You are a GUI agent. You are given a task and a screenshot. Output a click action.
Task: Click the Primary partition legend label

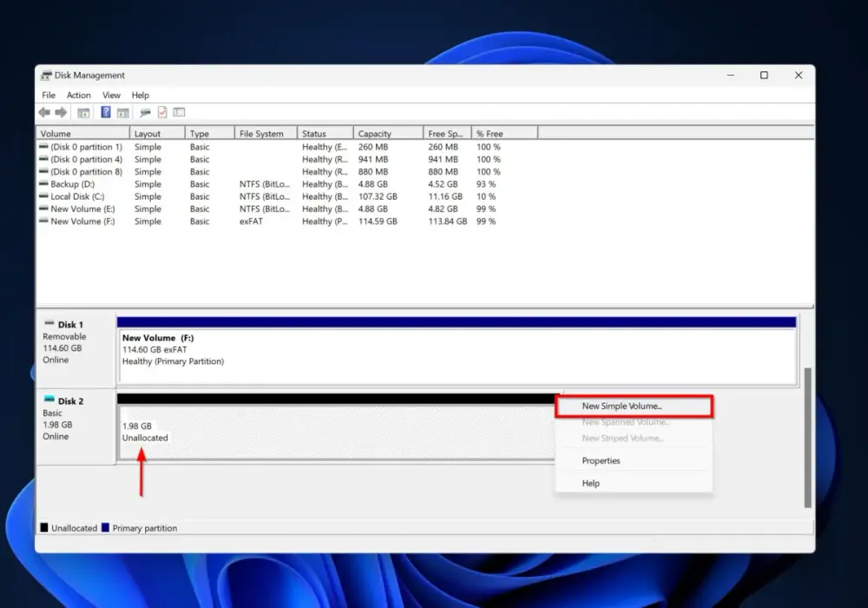pyautogui.click(x=144, y=528)
